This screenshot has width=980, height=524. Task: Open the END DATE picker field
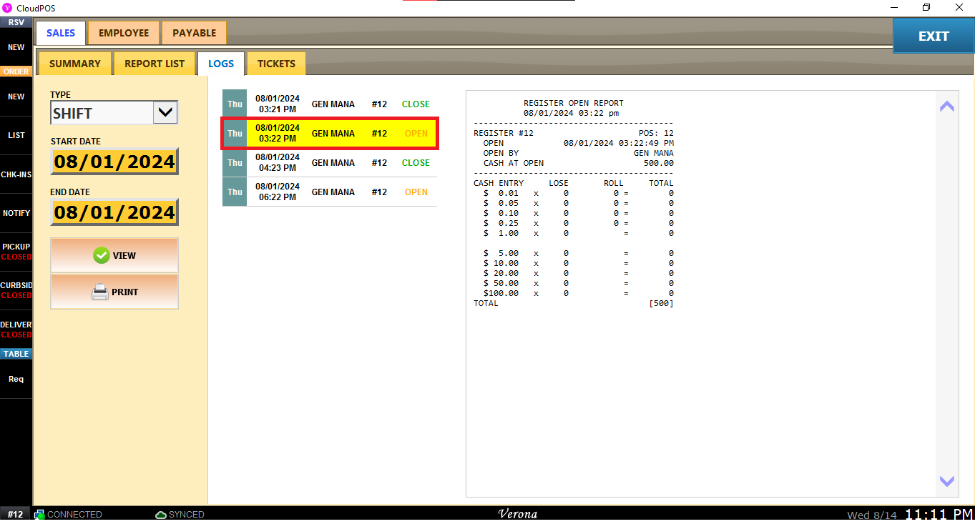[114, 212]
